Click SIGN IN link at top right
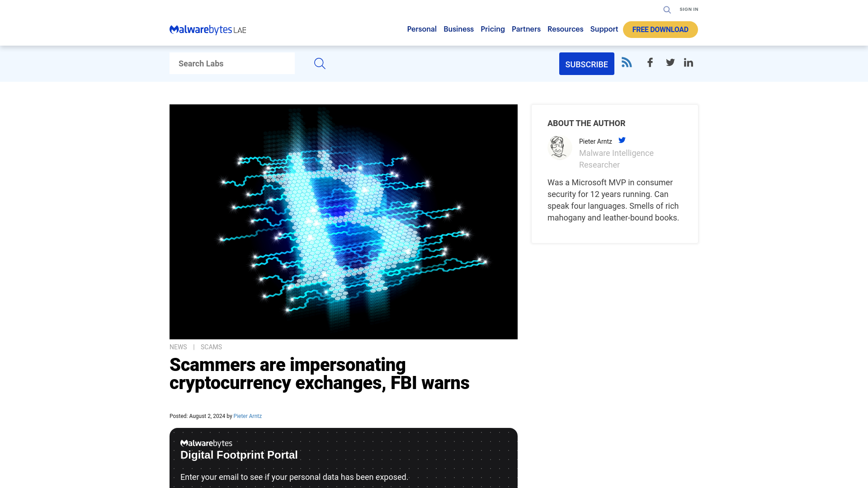Screen dimensions: 868x488 tap(689, 9)
